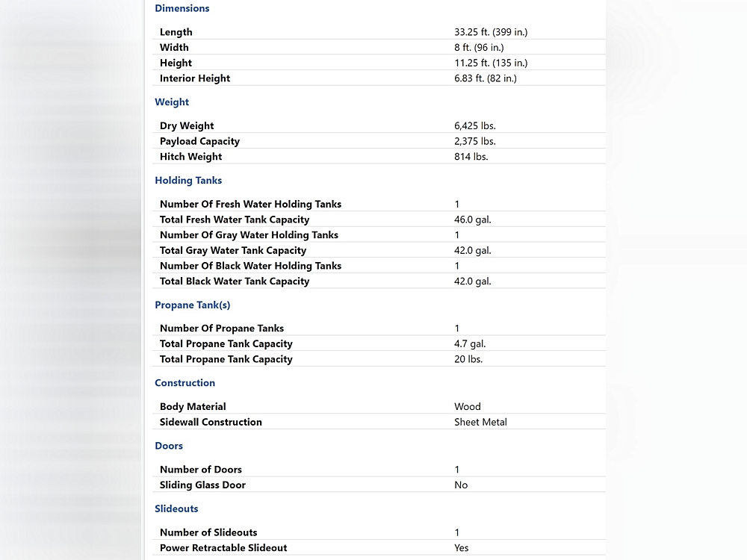Click the Length row label

click(176, 32)
